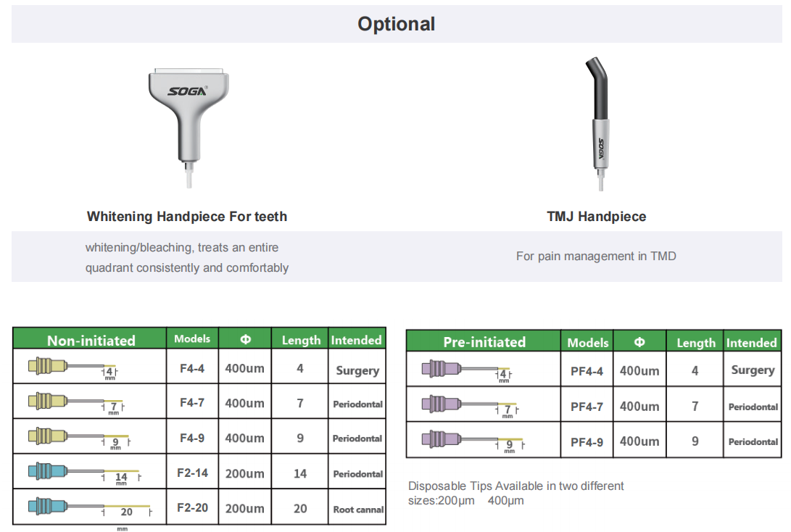Screen dimensions: 791x532
Task: Click the F2-20 model name cell
Action: (192, 508)
